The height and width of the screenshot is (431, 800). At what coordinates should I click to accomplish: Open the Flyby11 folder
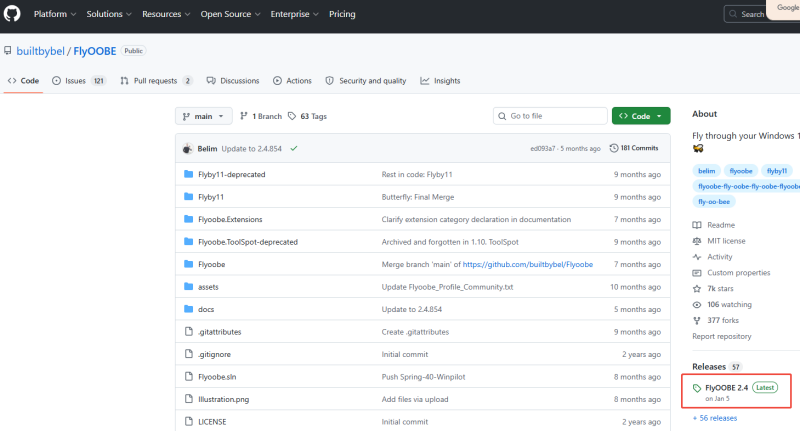pos(211,197)
